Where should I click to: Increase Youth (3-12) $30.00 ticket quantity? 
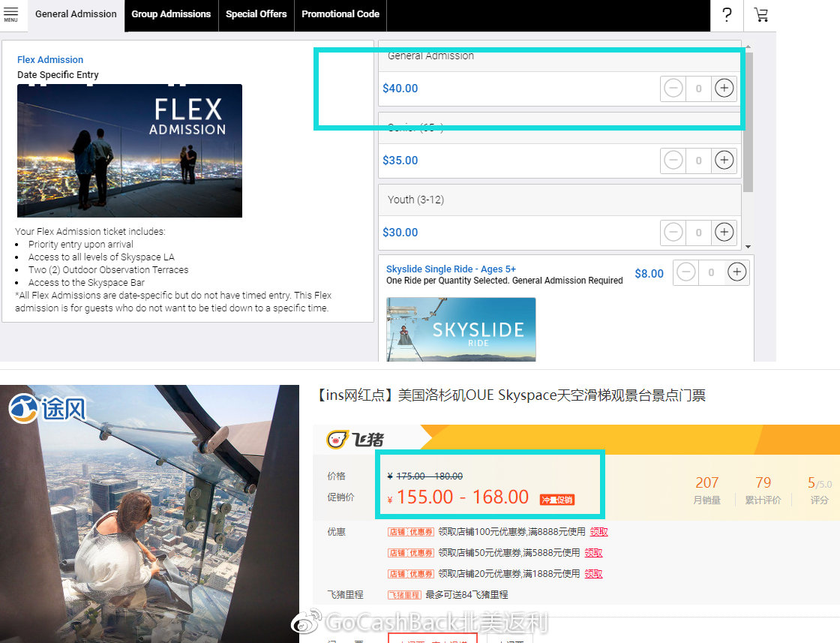click(x=724, y=232)
